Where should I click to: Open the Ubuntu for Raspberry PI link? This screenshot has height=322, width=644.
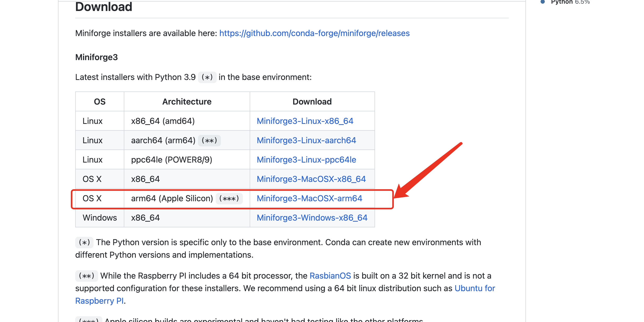[475, 288]
